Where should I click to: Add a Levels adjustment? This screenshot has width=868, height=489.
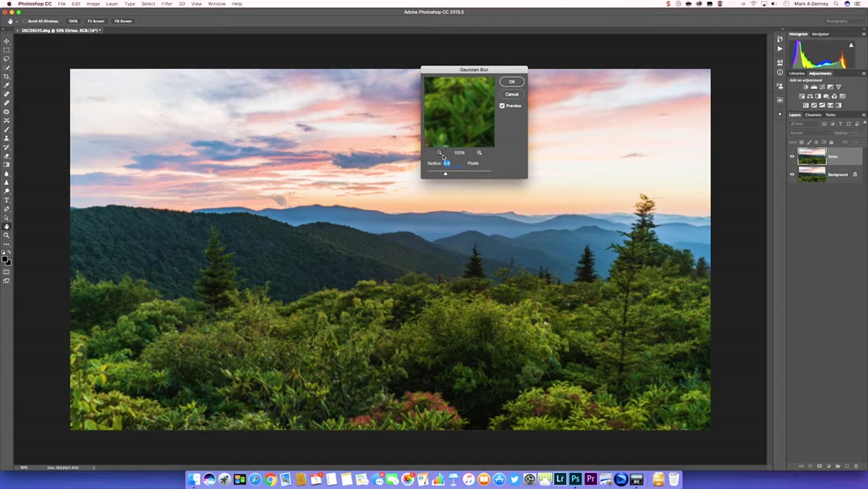pyautogui.click(x=814, y=87)
